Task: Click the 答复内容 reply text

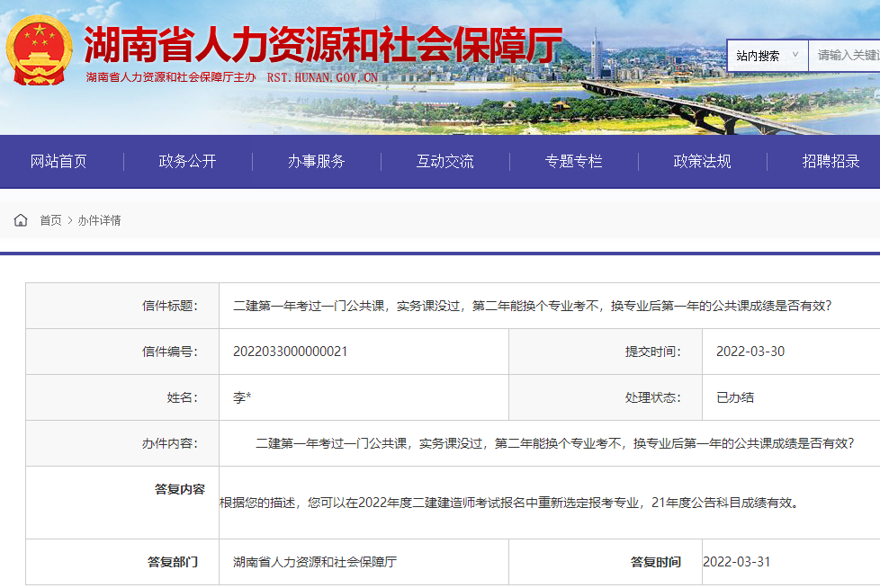Action: pos(508,503)
